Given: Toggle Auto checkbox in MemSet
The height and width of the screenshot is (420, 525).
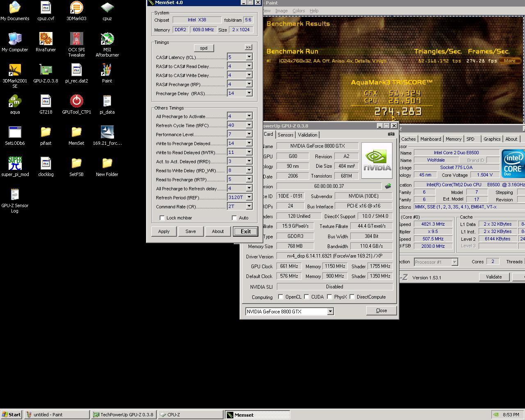Looking at the screenshot, I should pos(234,218).
